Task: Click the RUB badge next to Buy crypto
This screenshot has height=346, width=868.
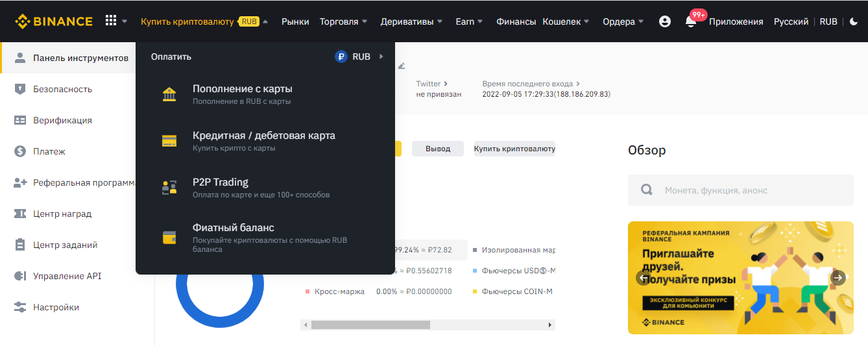Action: tap(249, 21)
